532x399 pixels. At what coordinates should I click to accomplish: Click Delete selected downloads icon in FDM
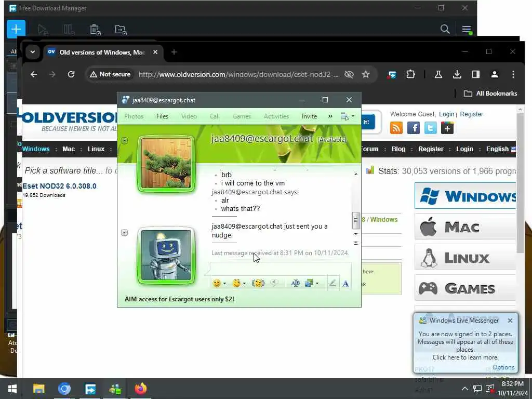tap(95, 30)
